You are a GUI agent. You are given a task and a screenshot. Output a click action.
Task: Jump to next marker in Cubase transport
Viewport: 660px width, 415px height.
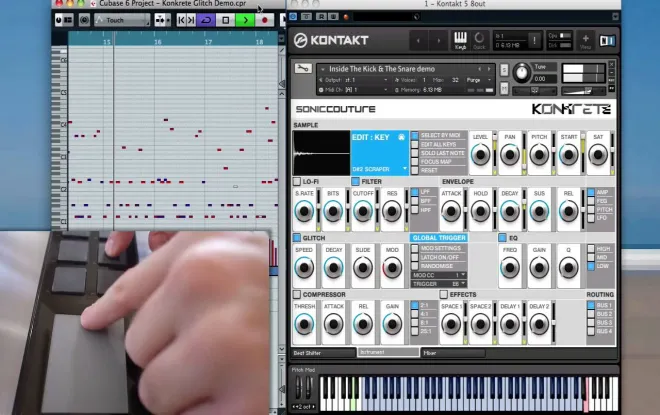click(x=190, y=20)
